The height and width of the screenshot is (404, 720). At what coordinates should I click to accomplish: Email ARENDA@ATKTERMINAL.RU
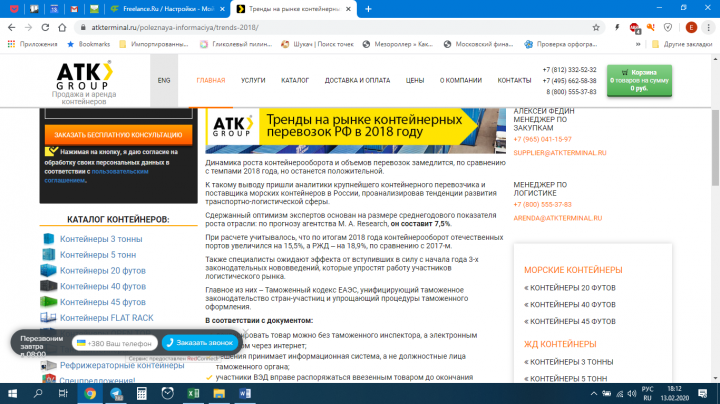point(557,218)
